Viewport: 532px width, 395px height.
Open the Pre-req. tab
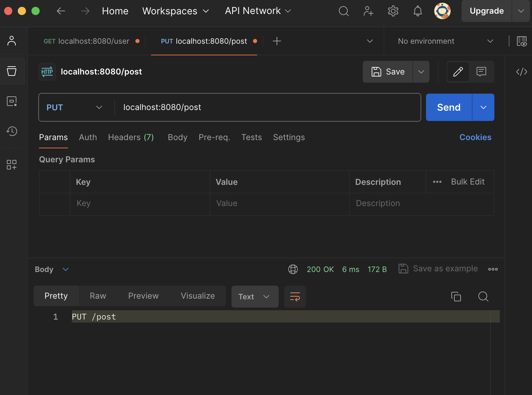214,137
